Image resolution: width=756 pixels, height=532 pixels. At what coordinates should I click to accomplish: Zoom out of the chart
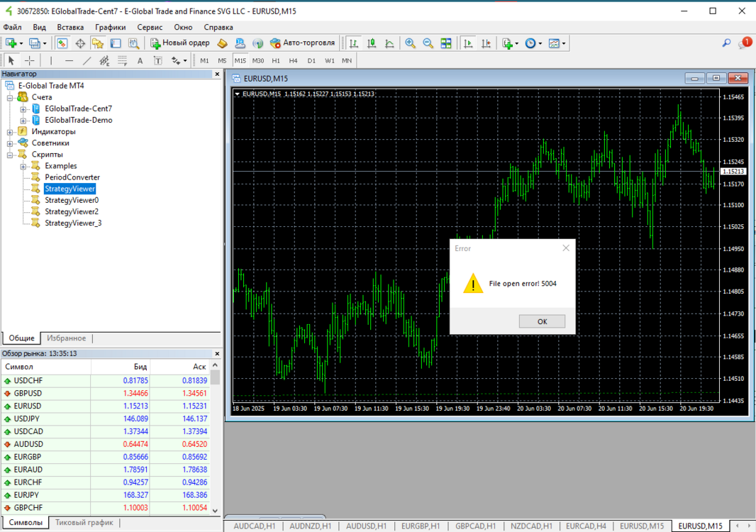point(428,43)
